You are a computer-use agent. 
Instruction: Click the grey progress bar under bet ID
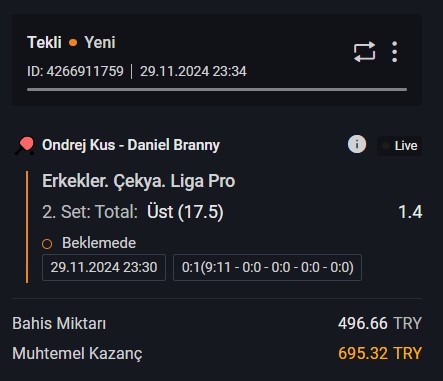217,89
